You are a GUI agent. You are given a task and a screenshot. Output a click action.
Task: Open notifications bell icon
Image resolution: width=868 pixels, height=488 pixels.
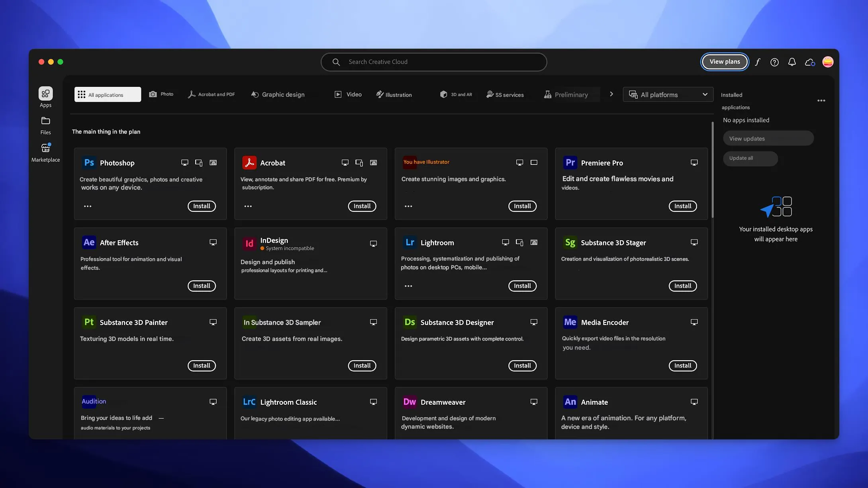(792, 62)
